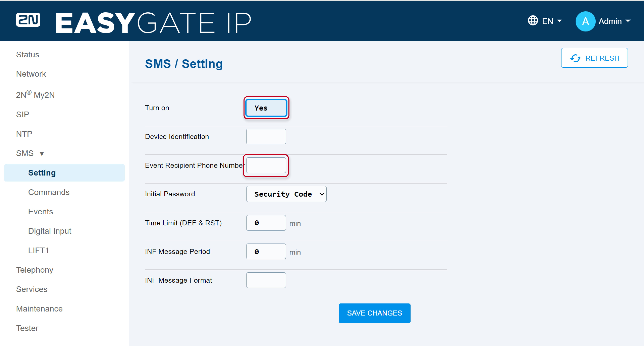Screen dimensions: 644x346
Task: Open the SIP menu
Action: pyautogui.click(x=22, y=114)
